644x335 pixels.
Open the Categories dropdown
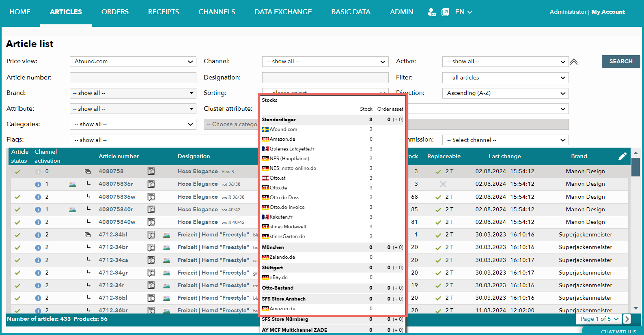click(133, 124)
